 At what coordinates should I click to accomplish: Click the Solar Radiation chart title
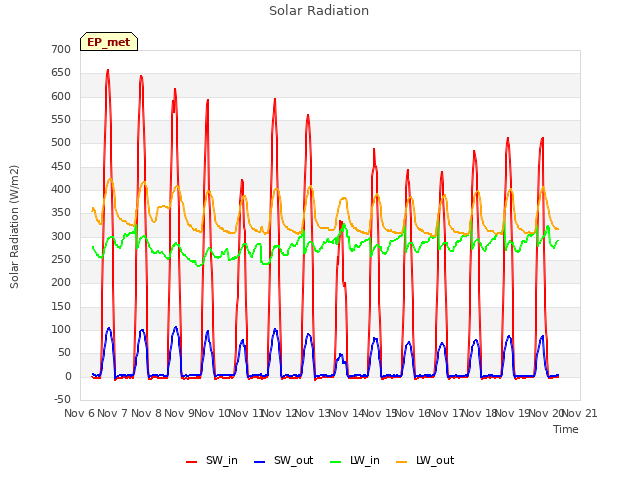pos(319,11)
